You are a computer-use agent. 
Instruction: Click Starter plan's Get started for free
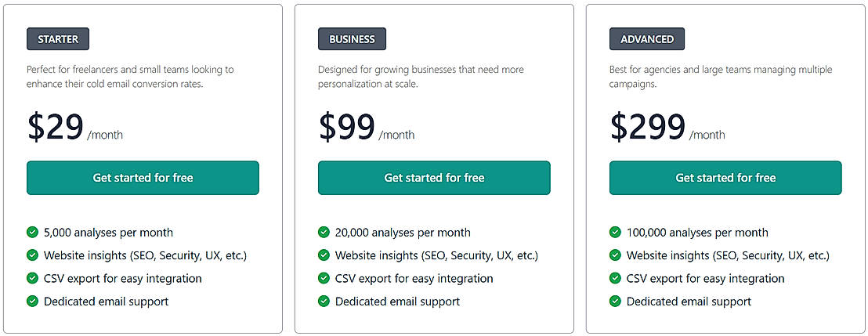(x=143, y=178)
